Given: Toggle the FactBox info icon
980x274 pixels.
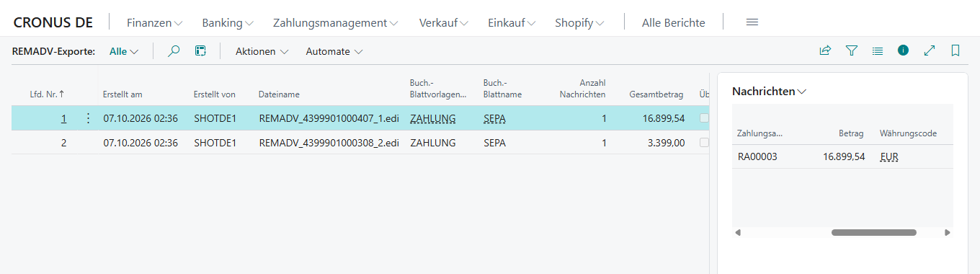Looking at the screenshot, I should click(903, 50).
